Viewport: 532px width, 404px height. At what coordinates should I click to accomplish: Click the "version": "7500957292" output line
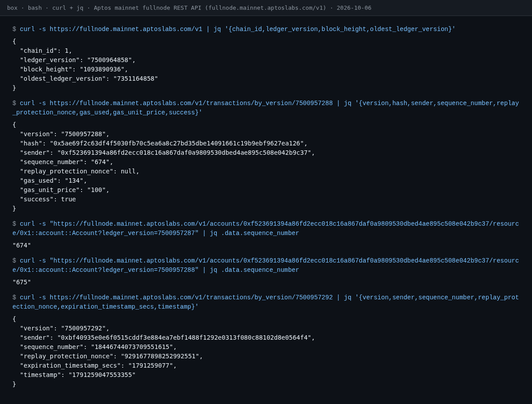[x=65, y=328]
